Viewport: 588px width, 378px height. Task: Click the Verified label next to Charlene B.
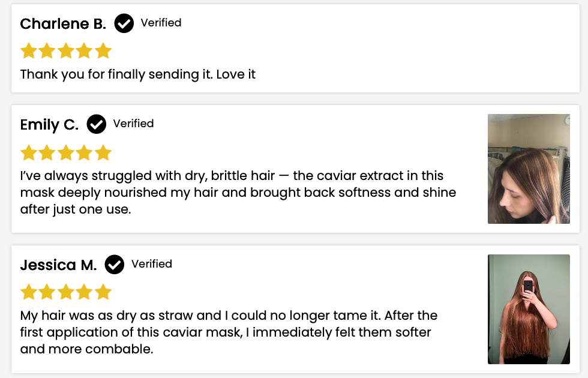pyautogui.click(x=161, y=23)
